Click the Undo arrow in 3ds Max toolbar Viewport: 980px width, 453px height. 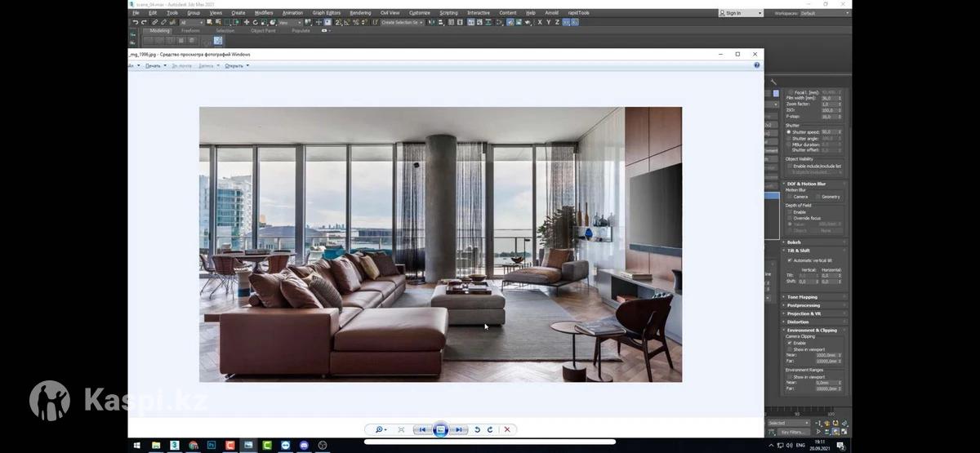[135, 22]
